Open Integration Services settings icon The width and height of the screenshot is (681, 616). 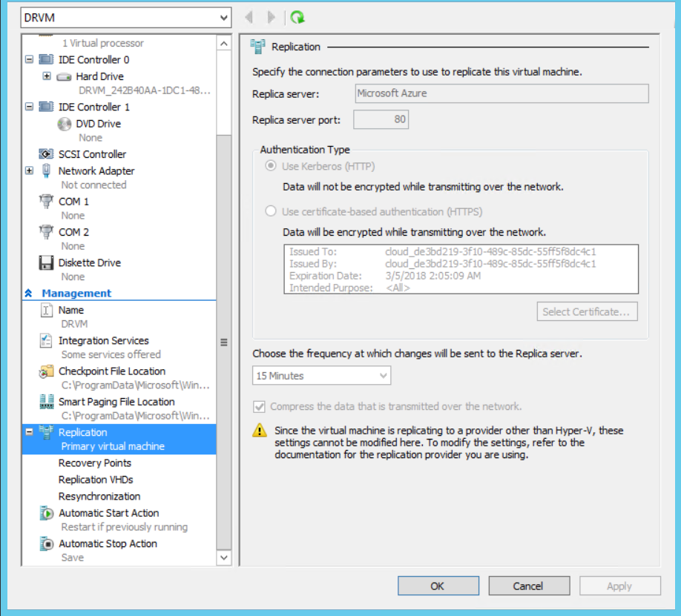[46, 341]
